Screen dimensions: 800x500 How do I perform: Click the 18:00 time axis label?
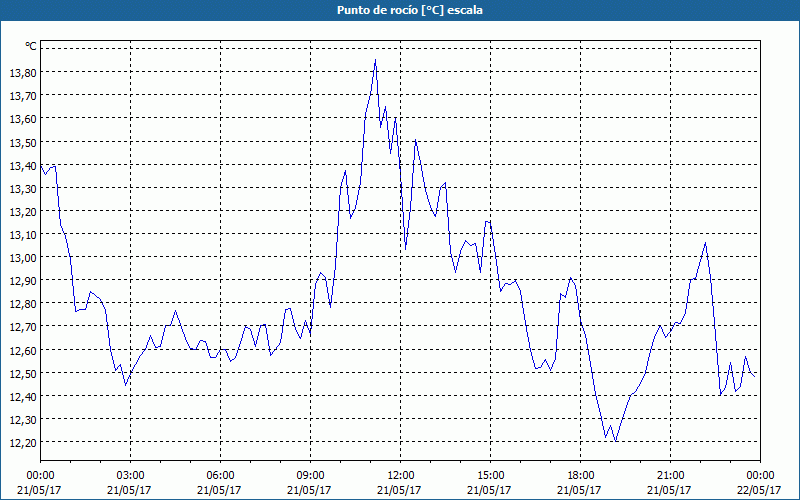tap(581, 476)
